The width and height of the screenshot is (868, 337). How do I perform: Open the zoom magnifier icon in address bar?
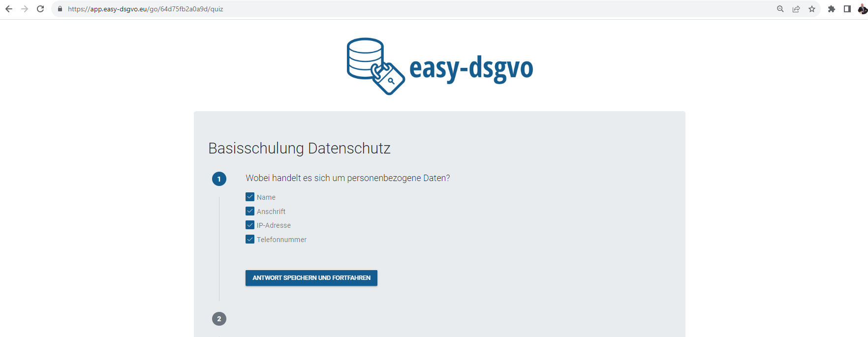click(780, 9)
